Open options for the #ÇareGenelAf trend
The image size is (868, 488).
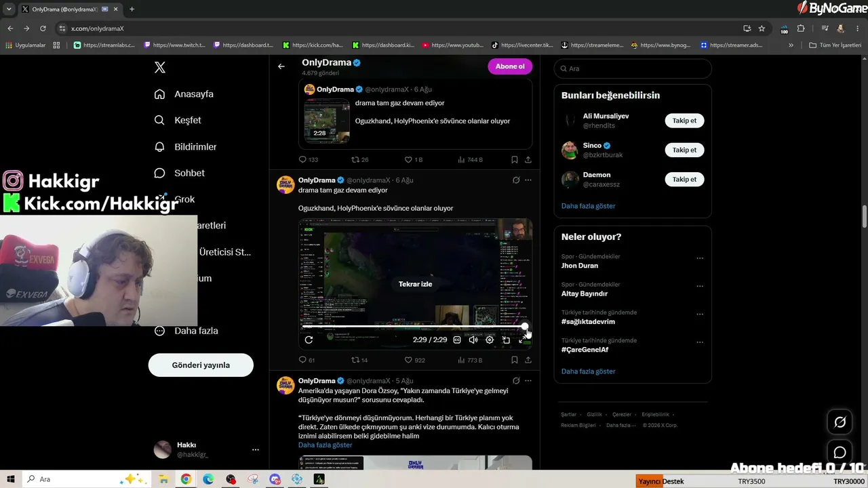(700, 343)
